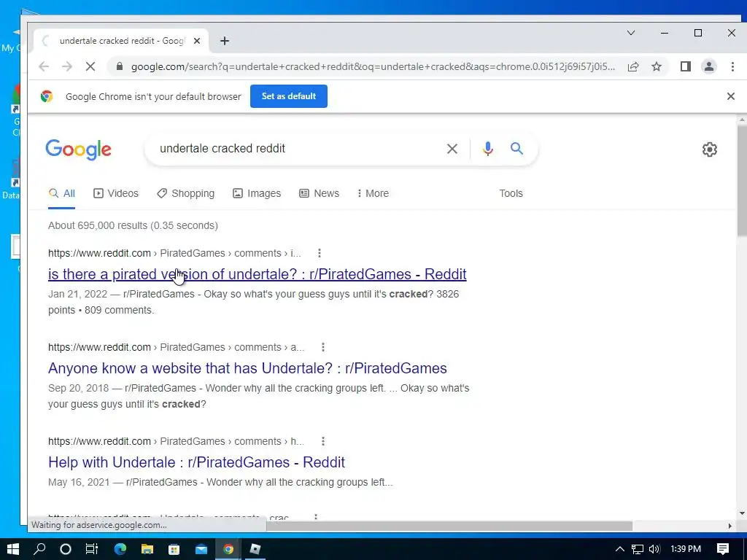Open the tab search chevron
This screenshot has width=747, height=560.
631,33
